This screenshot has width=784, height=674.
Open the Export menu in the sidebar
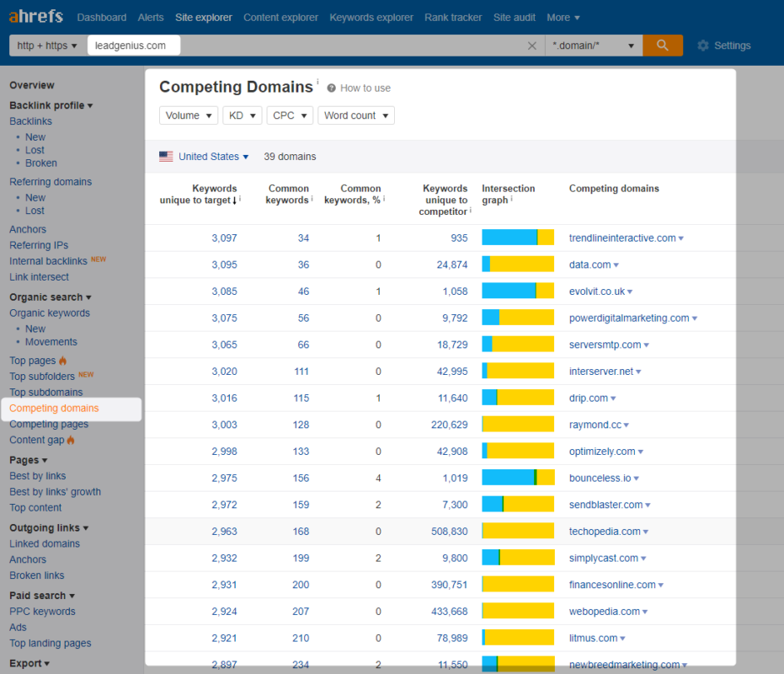tap(29, 664)
